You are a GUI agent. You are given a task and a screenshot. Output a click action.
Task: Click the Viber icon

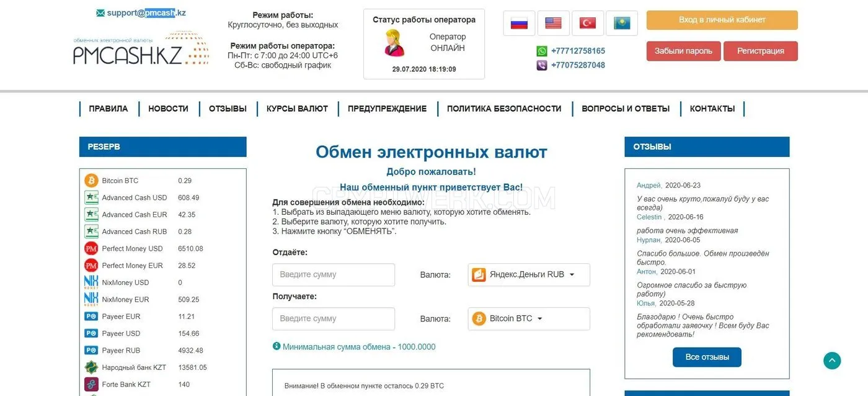pyautogui.click(x=542, y=65)
